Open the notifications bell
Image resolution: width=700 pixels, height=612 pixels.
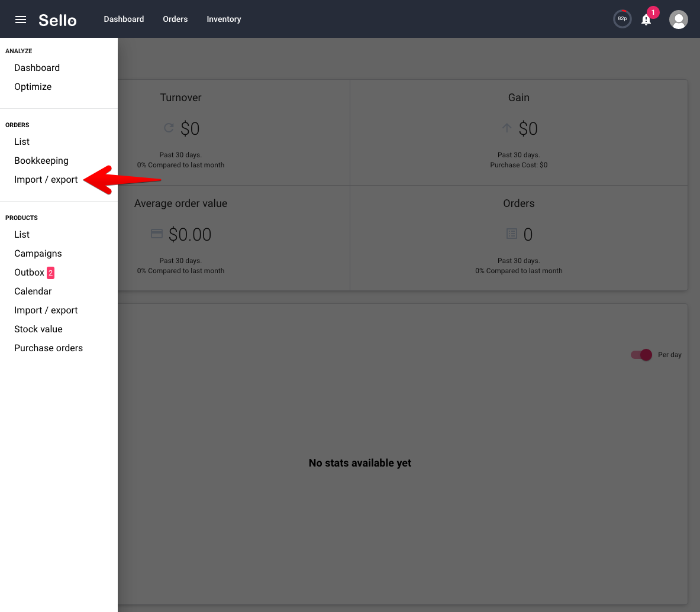(x=646, y=20)
